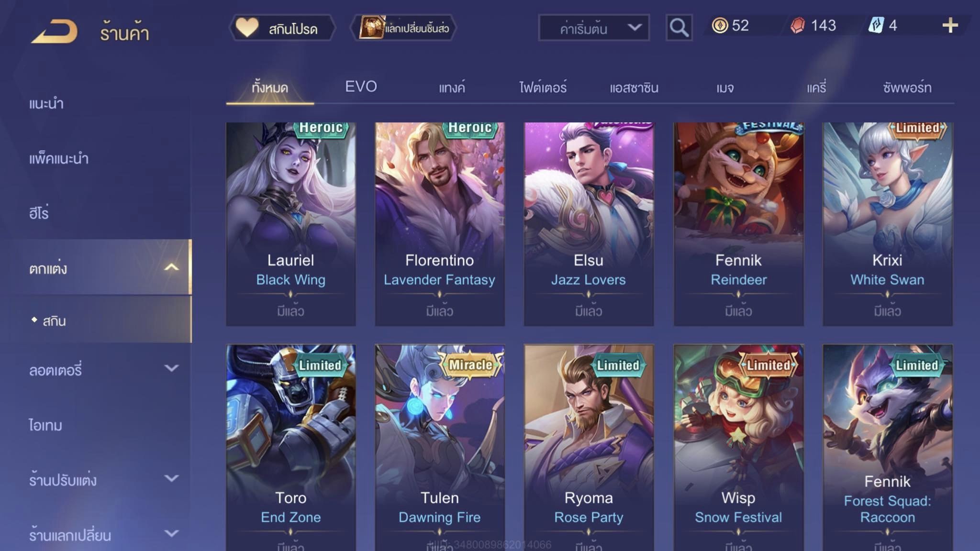Select the ไอเทม sidebar item
Screen dimensions: 980x551
click(x=45, y=425)
